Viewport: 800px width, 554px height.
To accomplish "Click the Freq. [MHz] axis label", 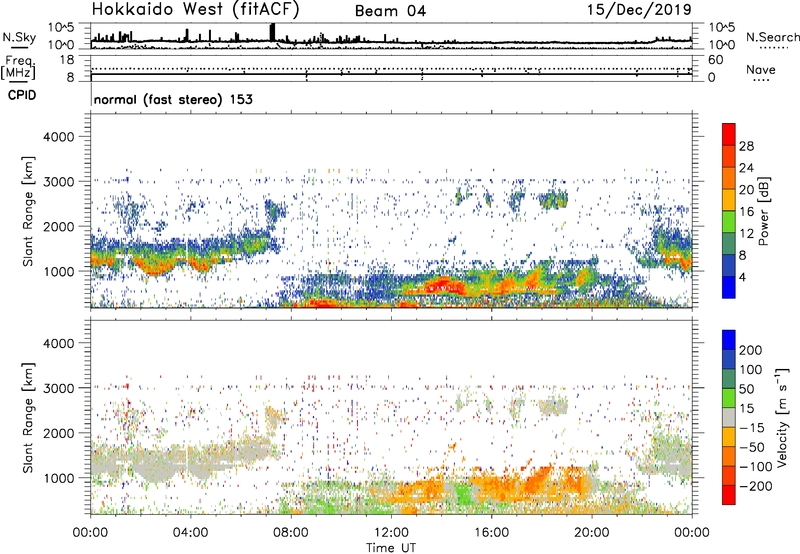I will pyautogui.click(x=19, y=68).
